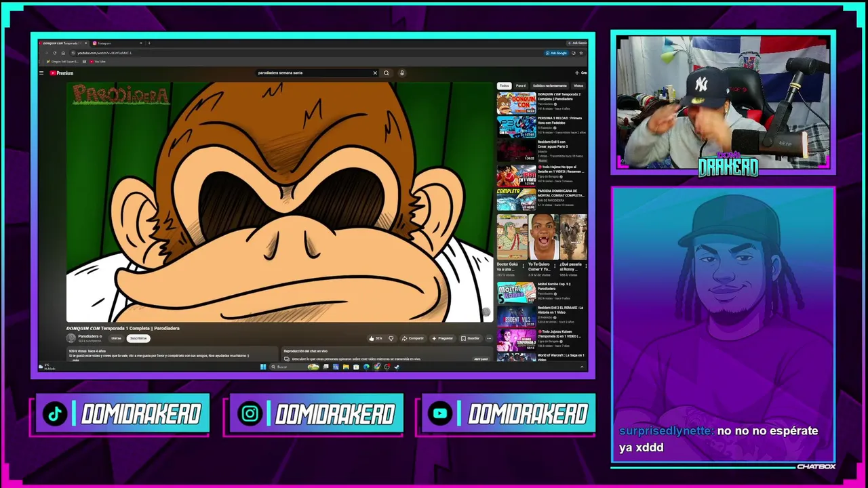Viewport: 868px width, 488px height.
Task: Switch to the Instagram browser tab
Action: (x=117, y=43)
